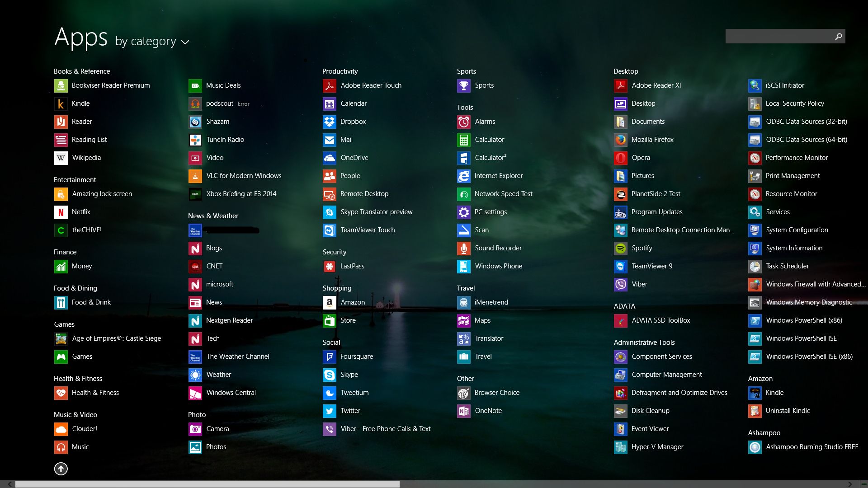Open 'Uninstall Kindle' under Amazon

tap(779, 411)
